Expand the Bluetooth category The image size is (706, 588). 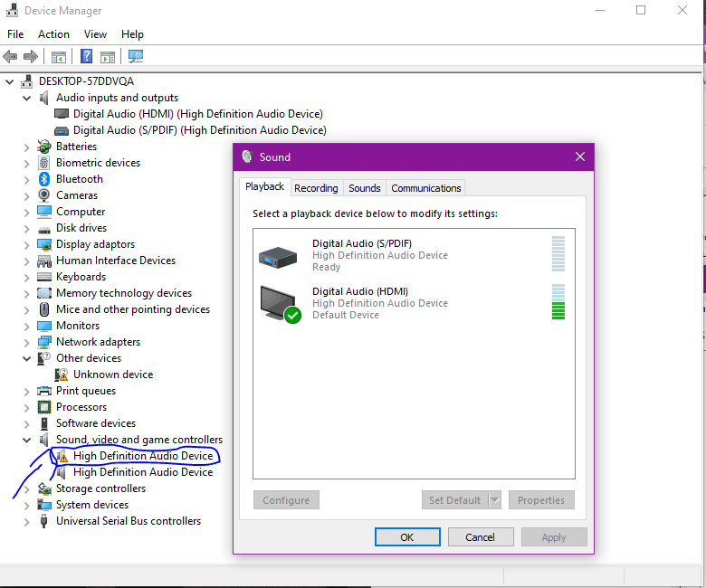point(26,179)
